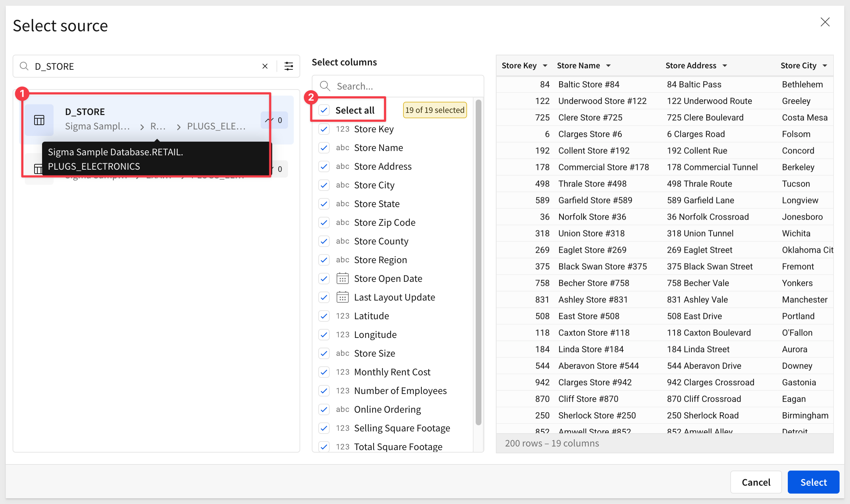This screenshot has width=850, height=504.
Task: Click the 200 rows – 19 columns status
Action: [x=552, y=443]
